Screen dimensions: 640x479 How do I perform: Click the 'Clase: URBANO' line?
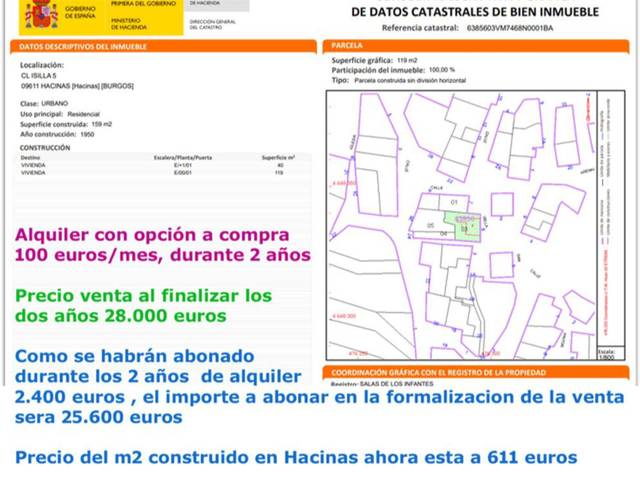click(x=44, y=104)
